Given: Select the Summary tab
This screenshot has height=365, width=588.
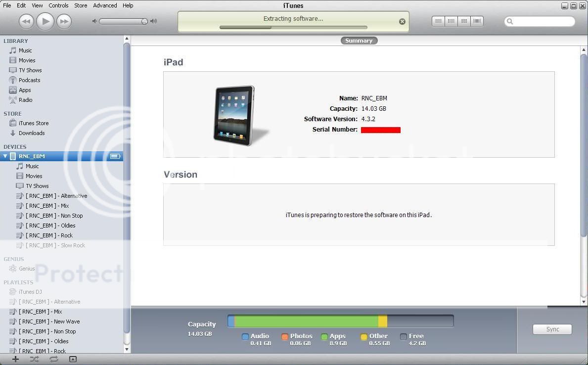Looking at the screenshot, I should pyautogui.click(x=359, y=41).
